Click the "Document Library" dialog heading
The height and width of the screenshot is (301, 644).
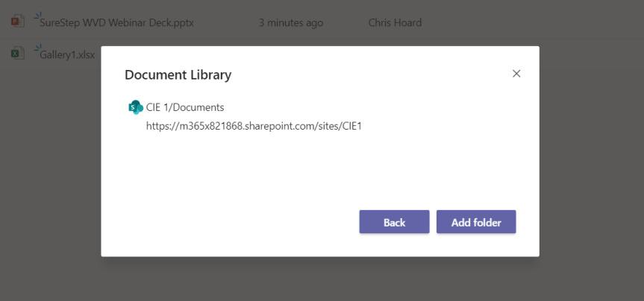(178, 75)
